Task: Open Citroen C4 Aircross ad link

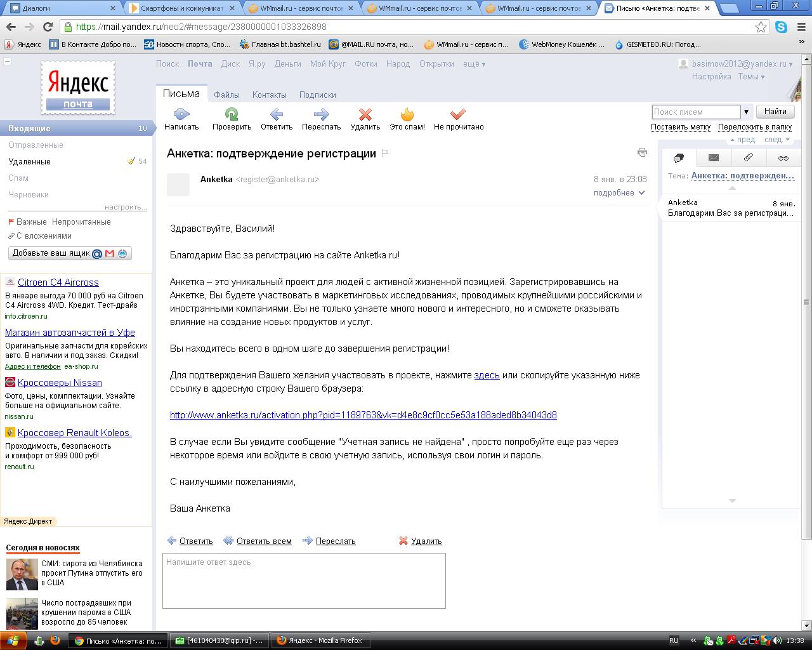Action: [58, 282]
